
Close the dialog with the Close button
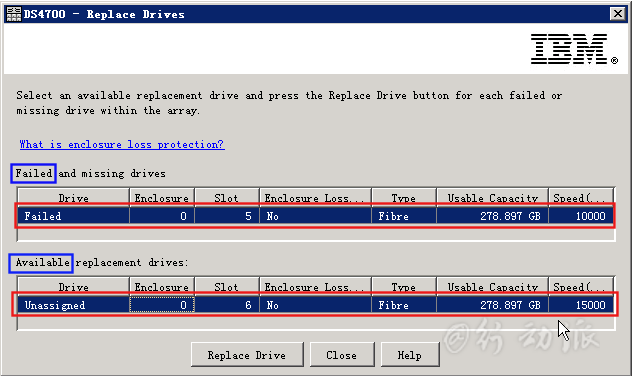(x=342, y=355)
